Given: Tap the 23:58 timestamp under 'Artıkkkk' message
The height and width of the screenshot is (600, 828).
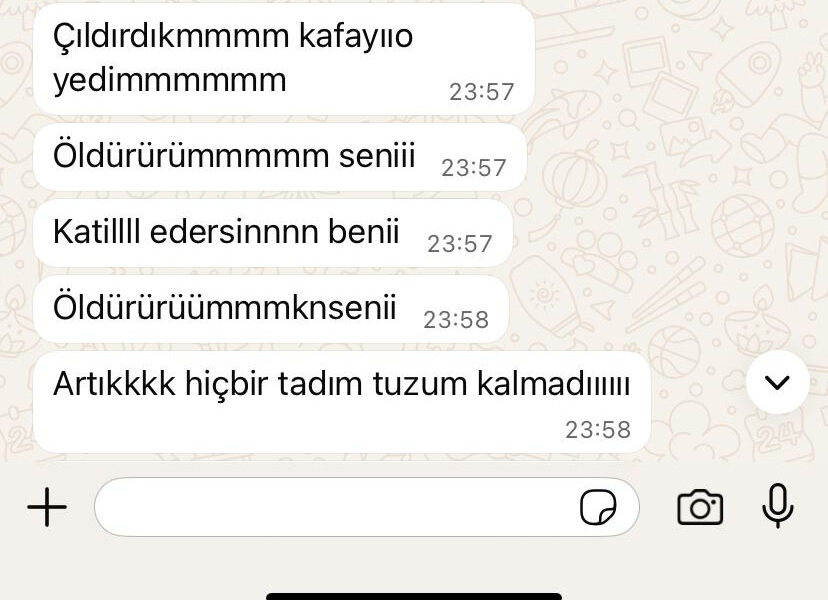Looking at the screenshot, I should 598,430.
